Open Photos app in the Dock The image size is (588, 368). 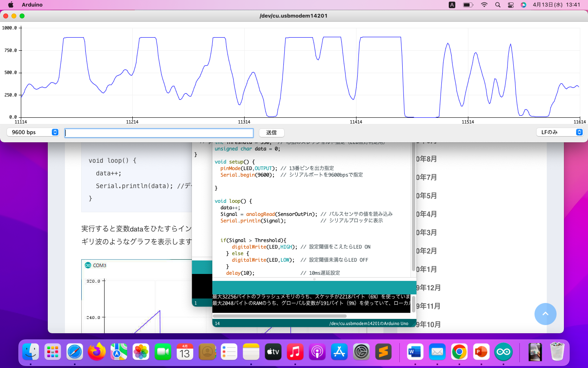pos(141,352)
